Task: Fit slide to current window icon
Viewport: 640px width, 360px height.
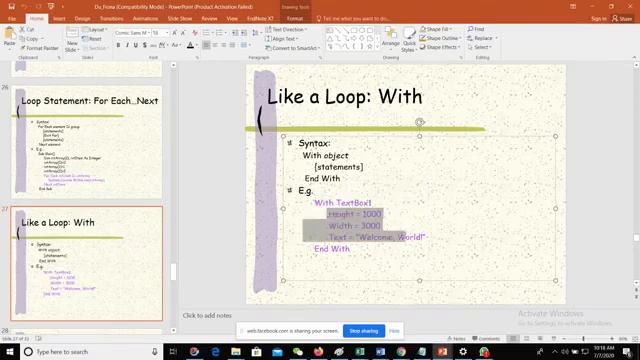Action: (635, 338)
